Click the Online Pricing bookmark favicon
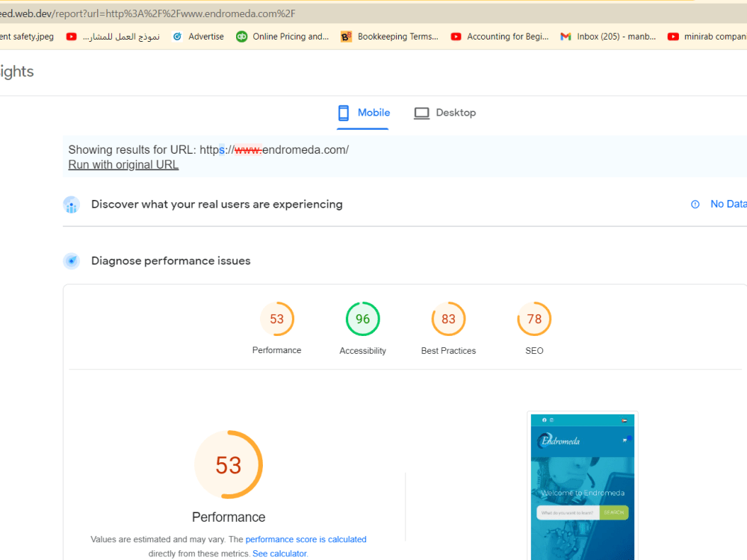This screenshot has width=747, height=560. tap(241, 36)
